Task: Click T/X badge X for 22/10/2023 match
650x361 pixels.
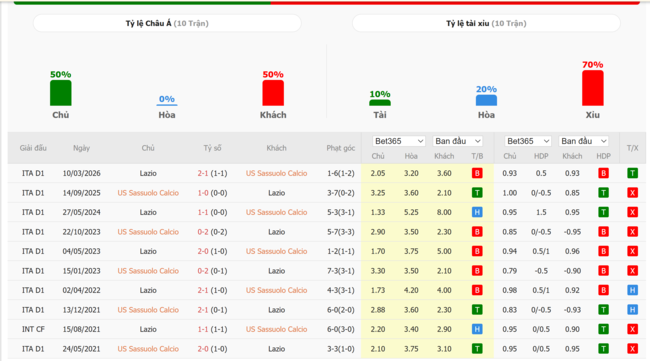Action: (633, 232)
